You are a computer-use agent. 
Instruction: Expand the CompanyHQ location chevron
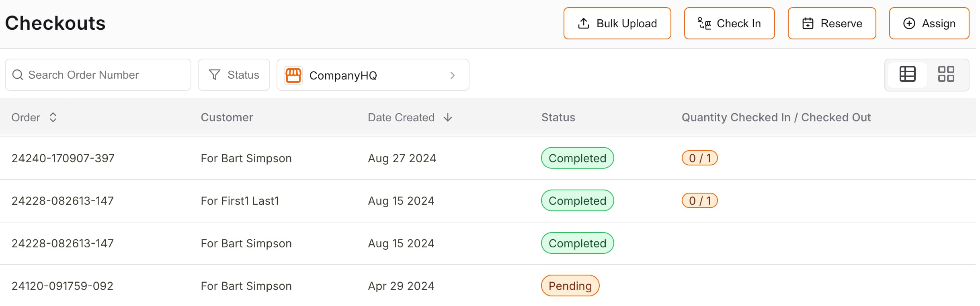coord(453,75)
